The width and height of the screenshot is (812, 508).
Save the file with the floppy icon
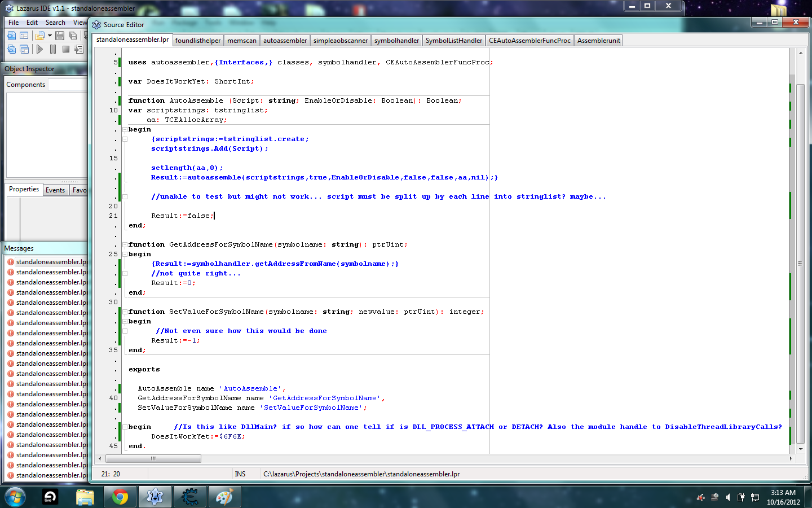60,36
